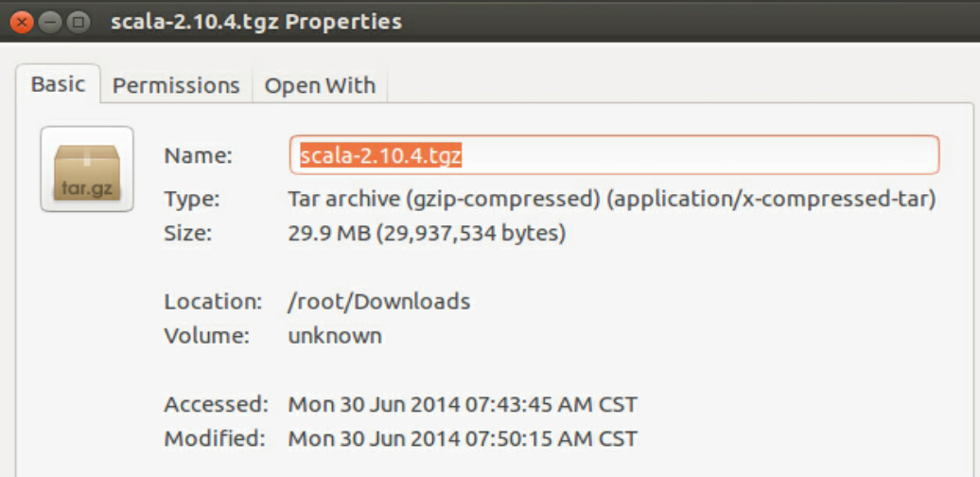The width and height of the screenshot is (980, 477).
Task: Click the /root/Downloads location path
Action: coord(378,302)
